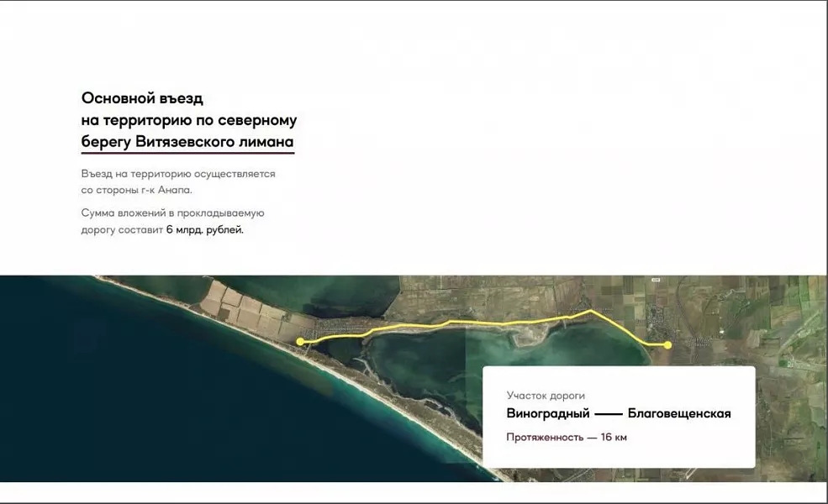828x504 pixels.
Task: Select the text "со стороны г-к Анапа."
Action: [136, 191]
